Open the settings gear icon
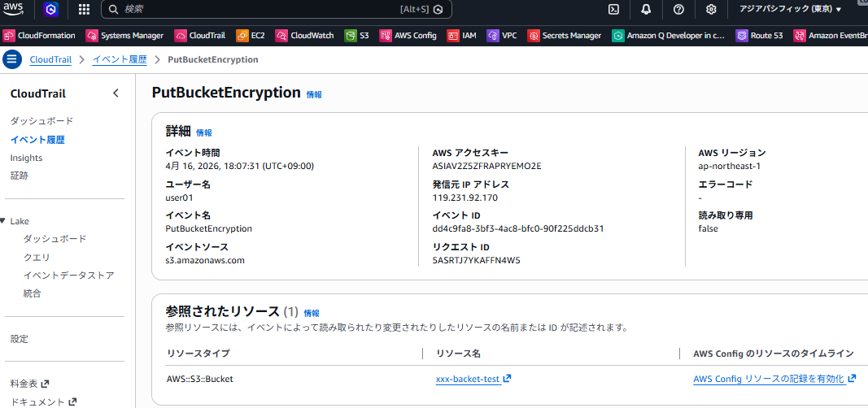 click(x=711, y=9)
